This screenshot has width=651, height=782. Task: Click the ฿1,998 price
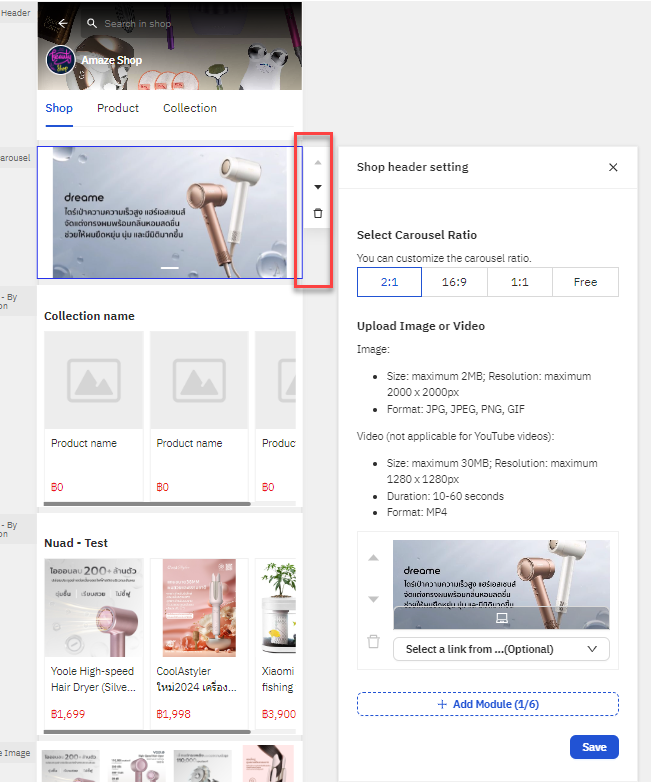(173, 714)
